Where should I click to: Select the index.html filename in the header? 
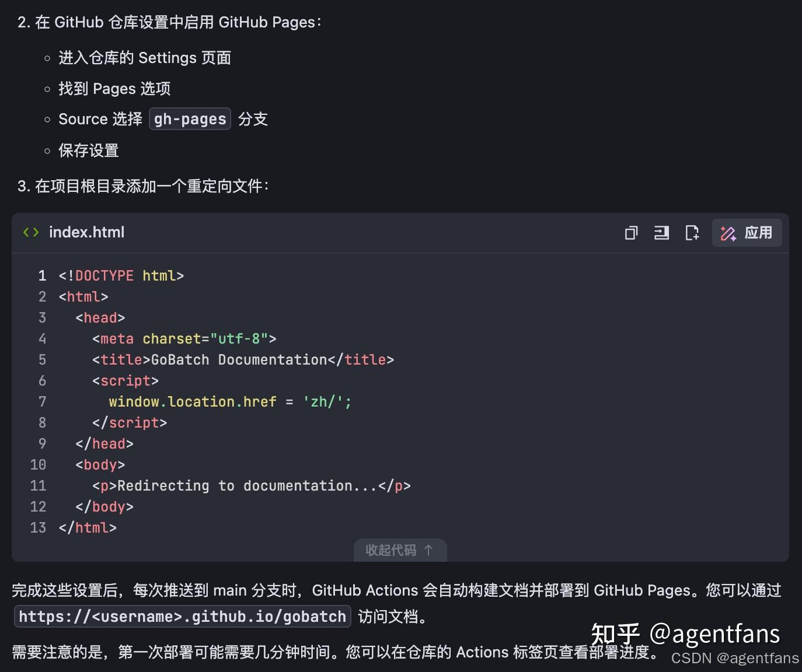[x=86, y=232]
